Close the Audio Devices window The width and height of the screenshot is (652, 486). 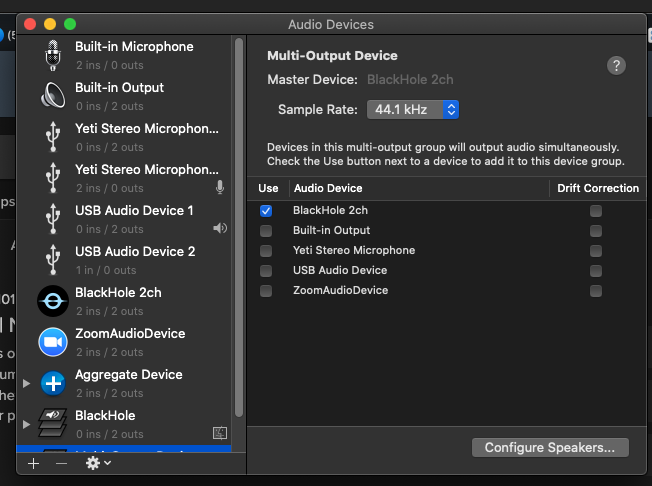[30, 24]
